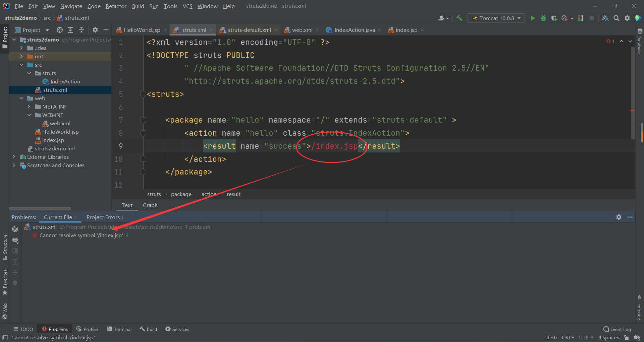Screen dimensions: 644x342
Task: Run with coverage icon
Action: (x=554, y=18)
